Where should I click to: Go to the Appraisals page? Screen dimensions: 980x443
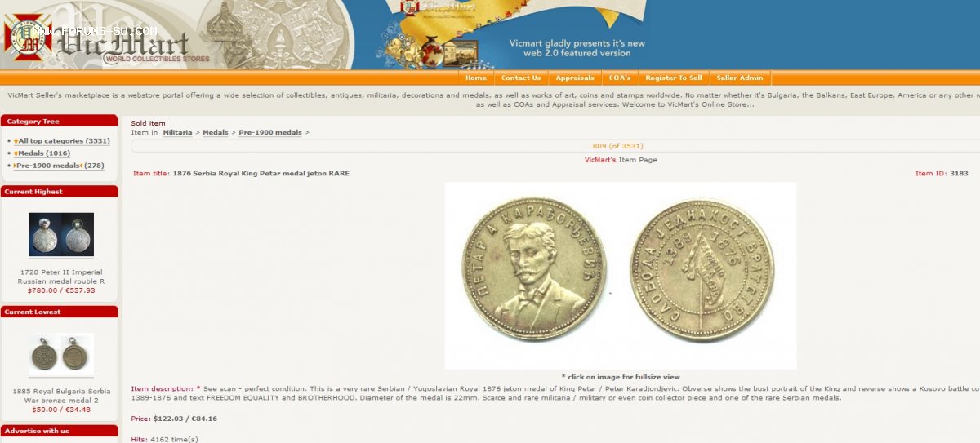pyautogui.click(x=575, y=78)
